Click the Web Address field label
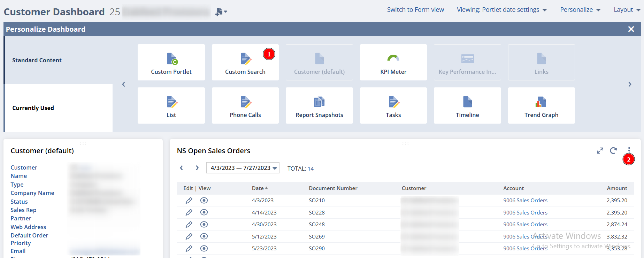This screenshot has width=644, height=258. point(28,227)
